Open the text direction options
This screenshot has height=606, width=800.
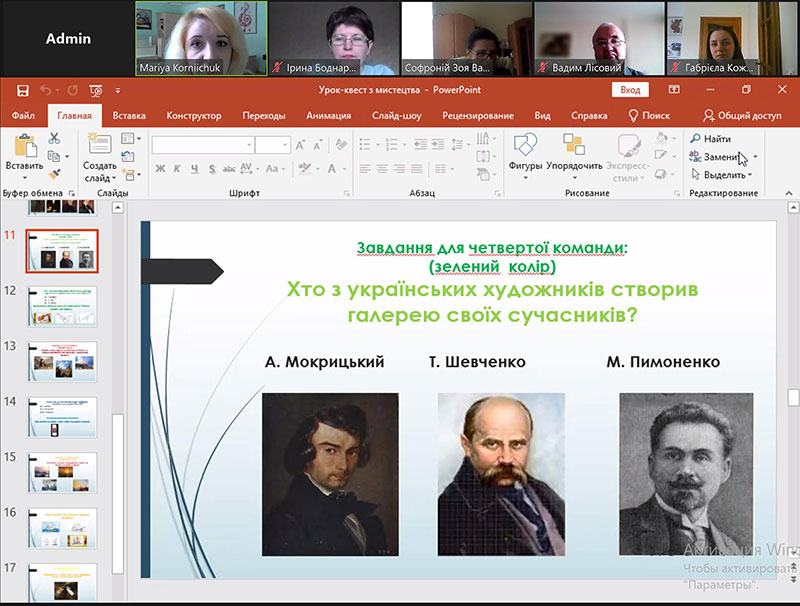[486, 138]
